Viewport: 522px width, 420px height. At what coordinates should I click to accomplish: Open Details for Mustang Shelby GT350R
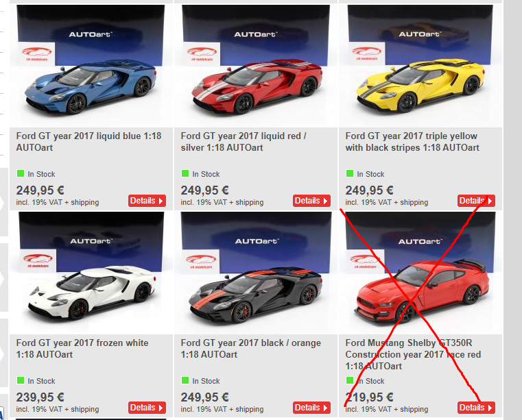[476, 408]
